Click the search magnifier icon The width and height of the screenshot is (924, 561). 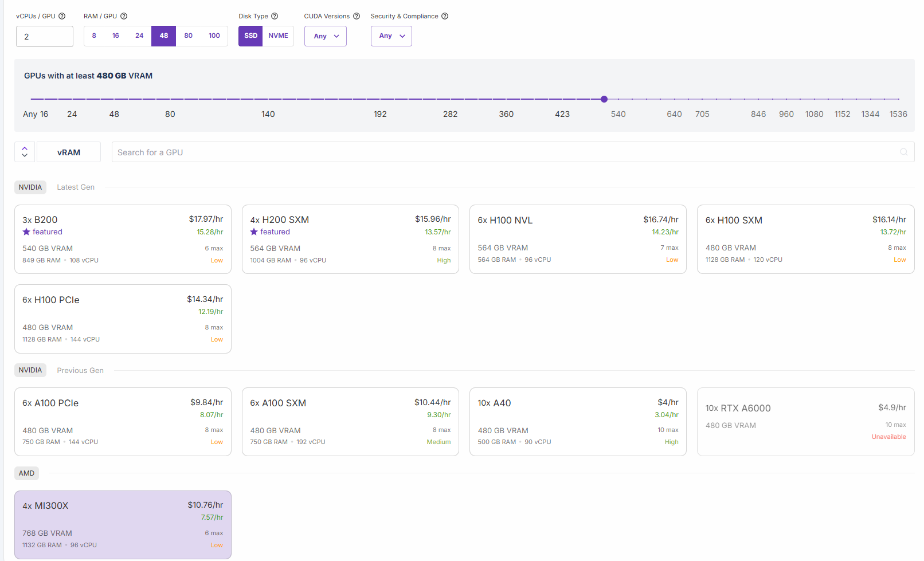tap(903, 152)
